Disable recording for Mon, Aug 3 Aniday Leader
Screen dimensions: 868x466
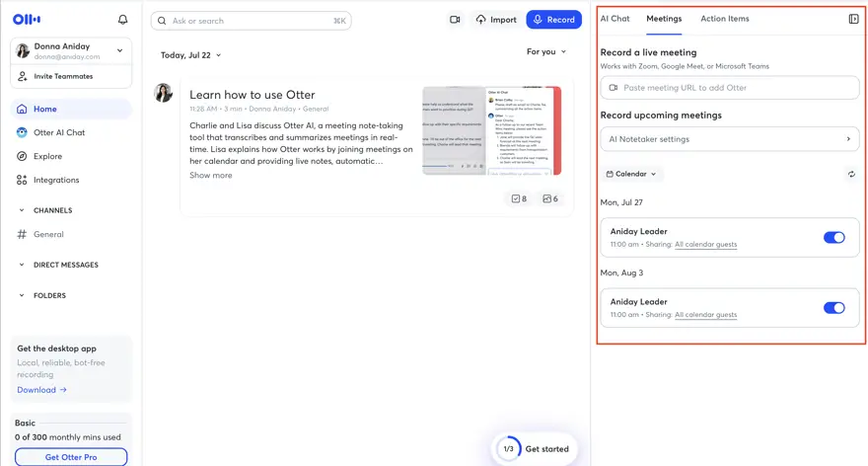[x=834, y=308]
